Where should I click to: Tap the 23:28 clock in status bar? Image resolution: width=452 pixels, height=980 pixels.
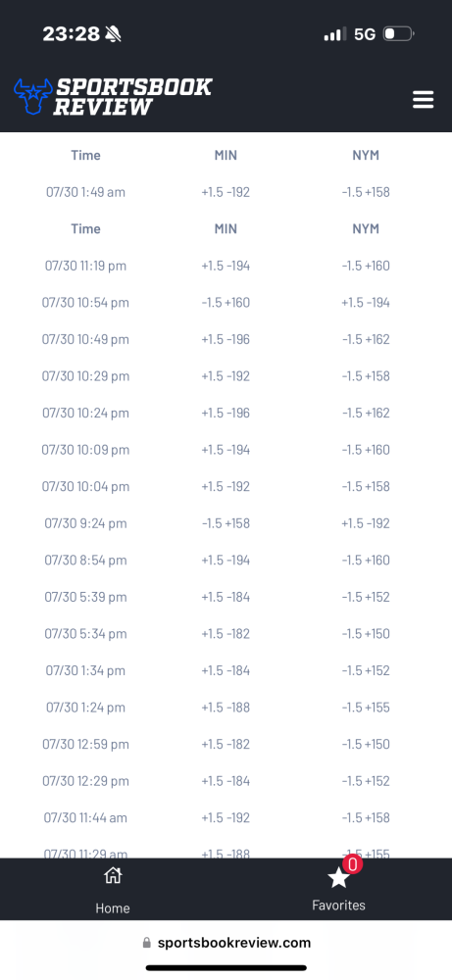tap(72, 33)
